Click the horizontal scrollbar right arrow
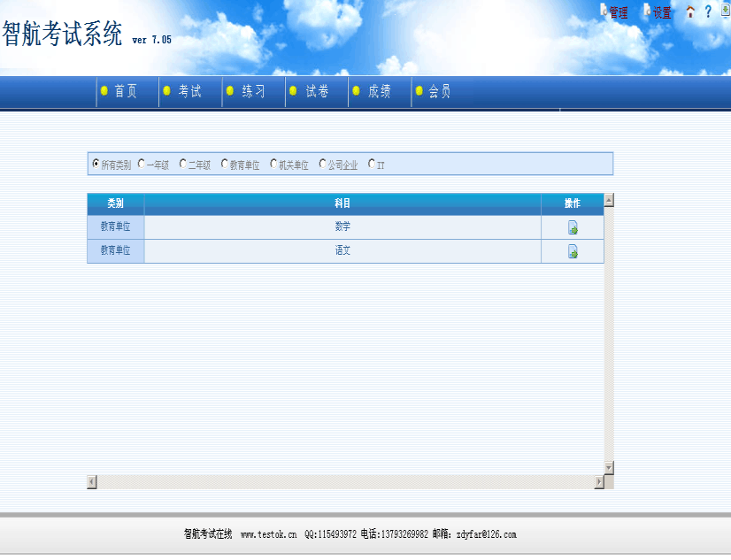Image resolution: width=731 pixels, height=560 pixels. 598,481
